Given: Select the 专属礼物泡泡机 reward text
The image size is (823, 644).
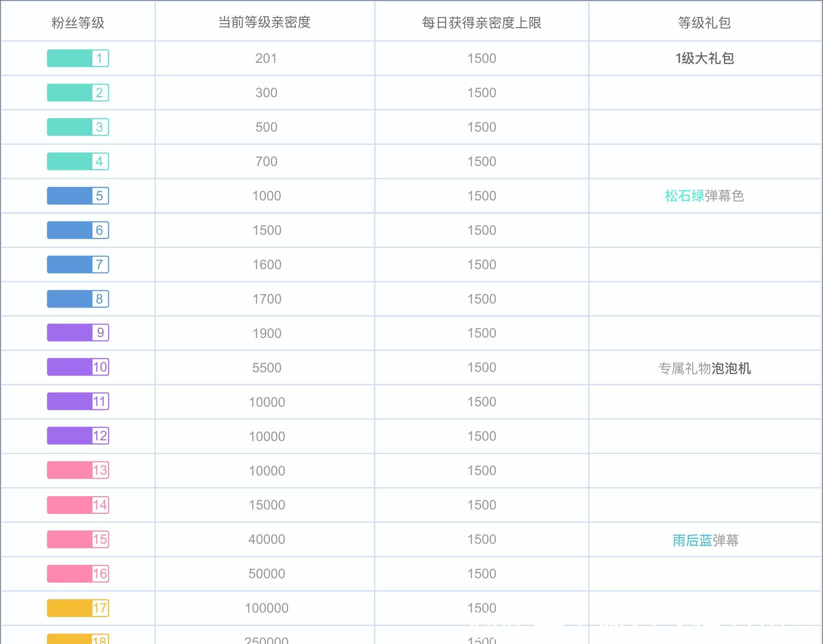Looking at the screenshot, I should click(x=704, y=368).
